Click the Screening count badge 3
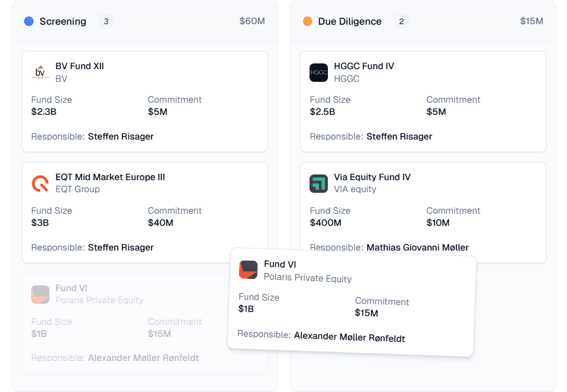 tap(106, 22)
